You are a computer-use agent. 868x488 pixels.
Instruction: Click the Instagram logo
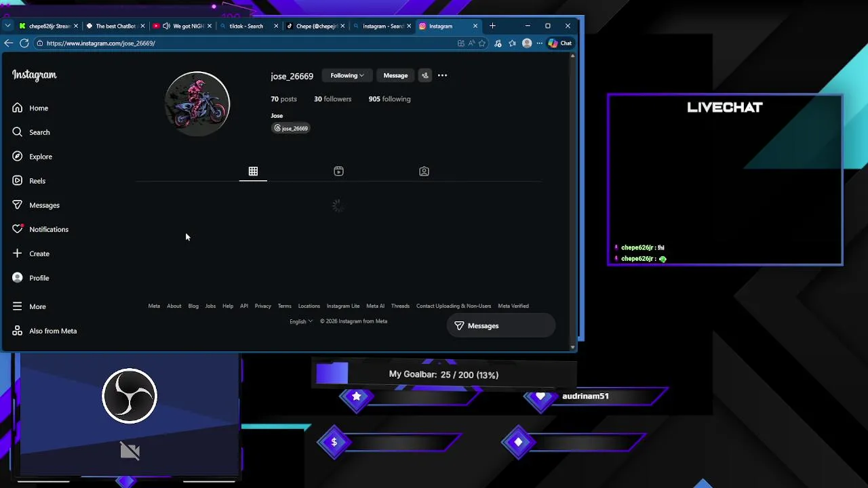tap(34, 75)
